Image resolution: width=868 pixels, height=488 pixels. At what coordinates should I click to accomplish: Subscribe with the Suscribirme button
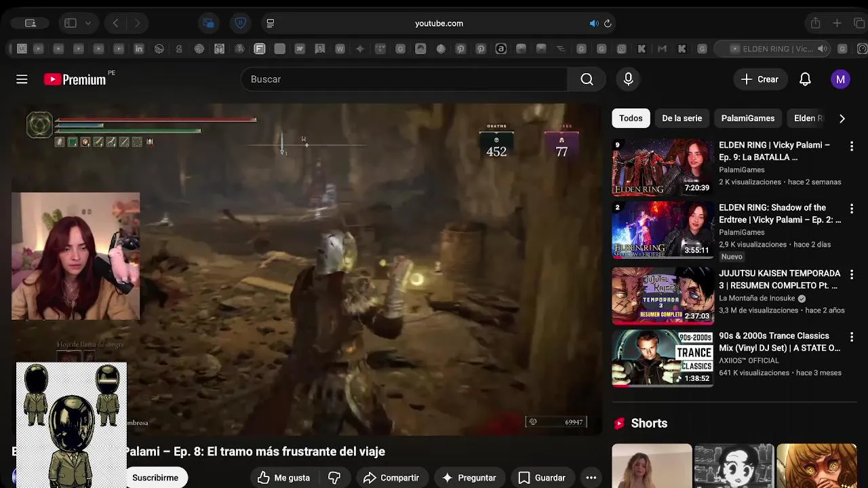[x=155, y=478]
